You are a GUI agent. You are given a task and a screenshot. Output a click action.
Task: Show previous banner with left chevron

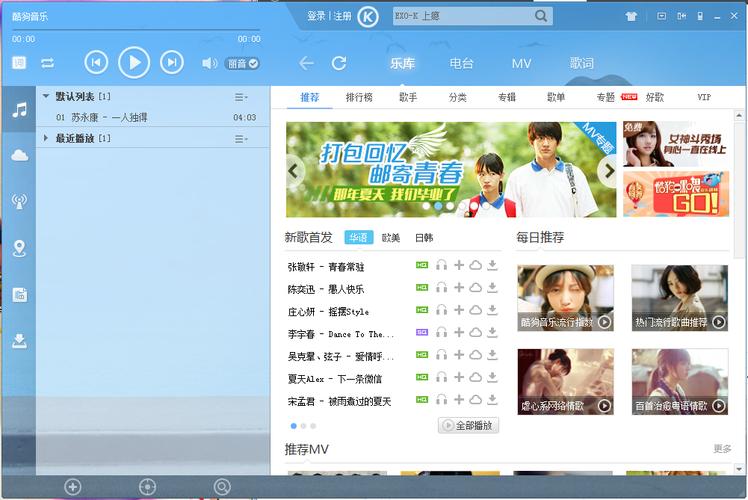click(293, 170)
